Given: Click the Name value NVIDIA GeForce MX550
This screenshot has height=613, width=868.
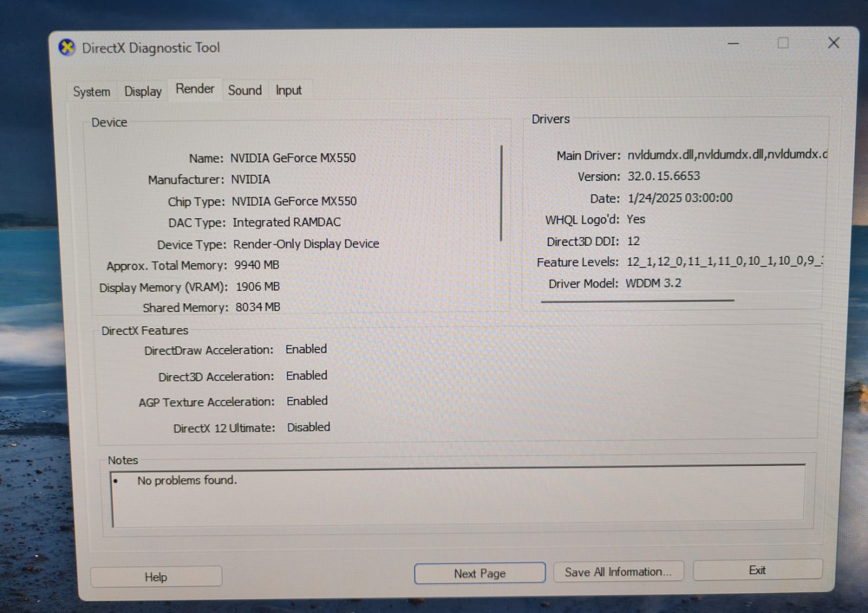Looking at the screenshot, I should point(293,158).
